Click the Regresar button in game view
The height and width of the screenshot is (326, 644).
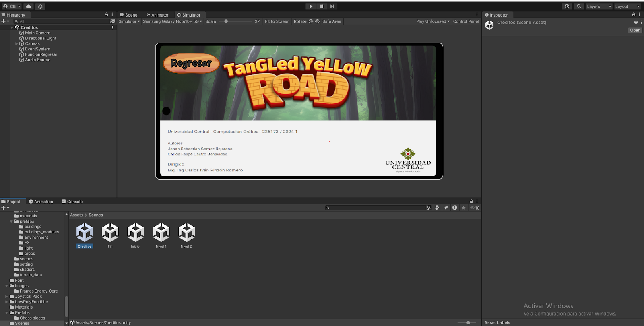191,63
